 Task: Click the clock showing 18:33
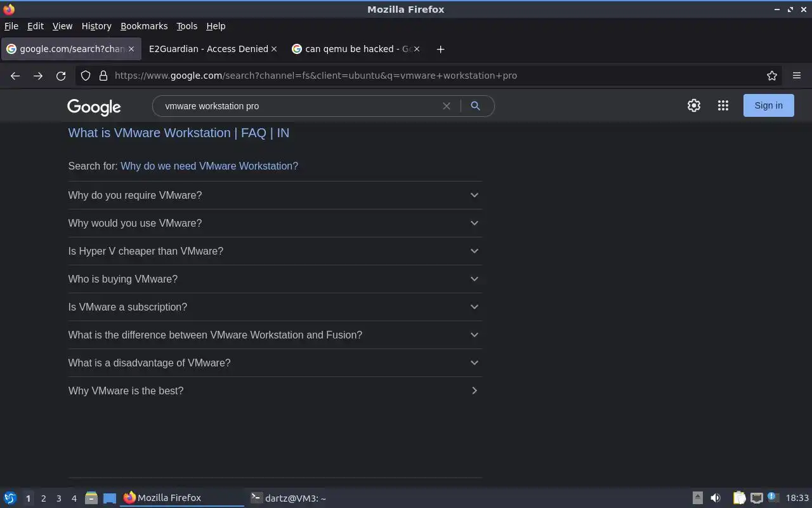[797, 498]
